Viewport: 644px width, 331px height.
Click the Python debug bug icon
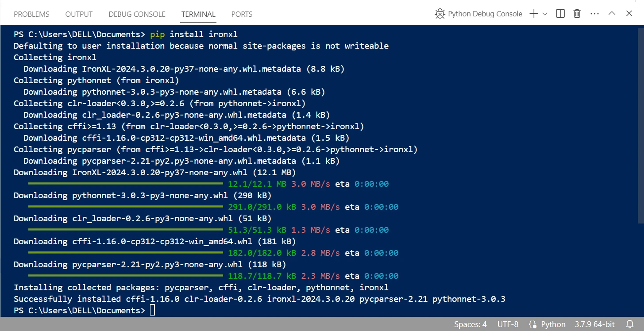440,14
